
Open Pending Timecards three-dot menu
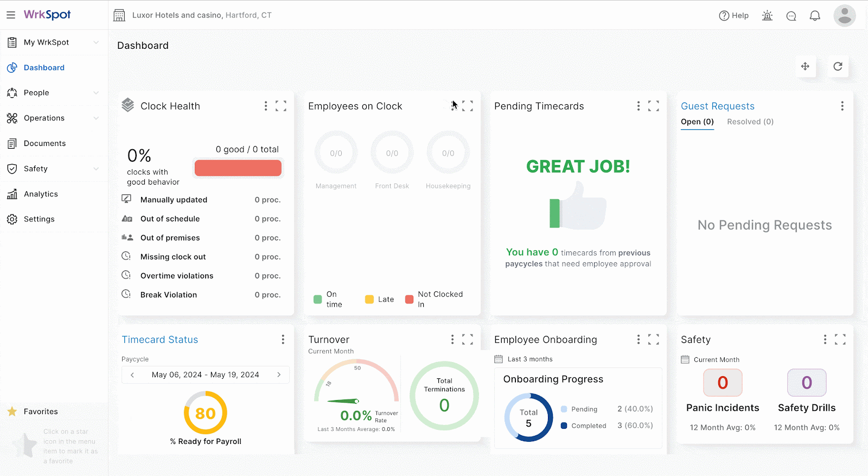(x=638, y=106)
